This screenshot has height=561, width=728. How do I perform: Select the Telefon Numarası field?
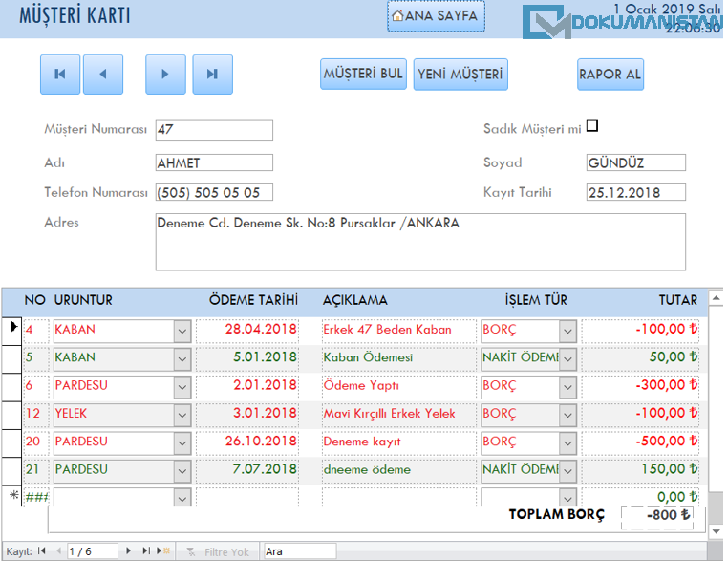pyautogui.click(x=214, y=192)
